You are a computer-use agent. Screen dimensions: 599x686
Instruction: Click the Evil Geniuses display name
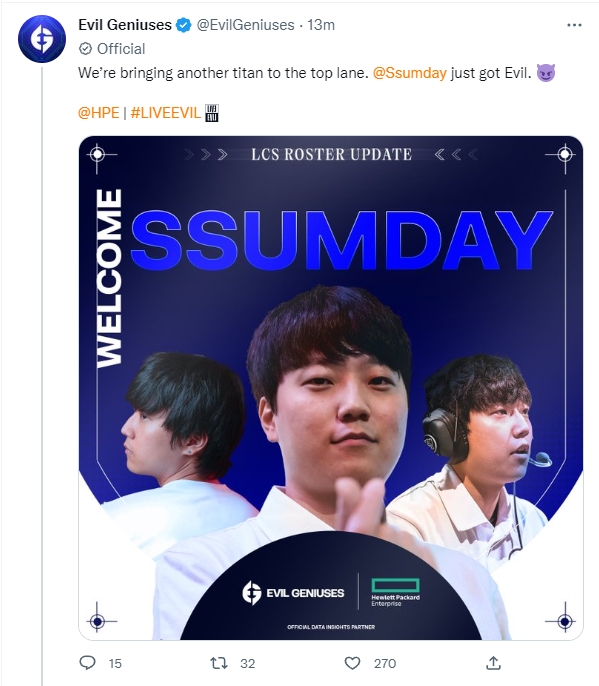point(125,25)
